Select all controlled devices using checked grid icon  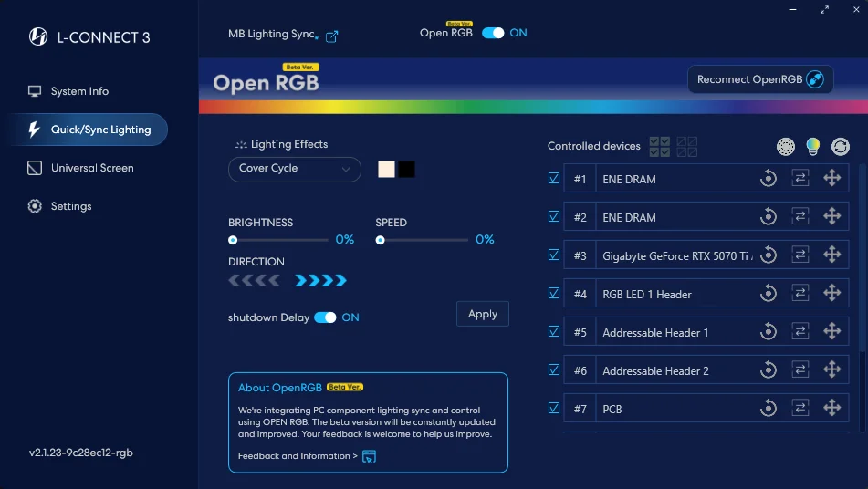coord(659,147)
